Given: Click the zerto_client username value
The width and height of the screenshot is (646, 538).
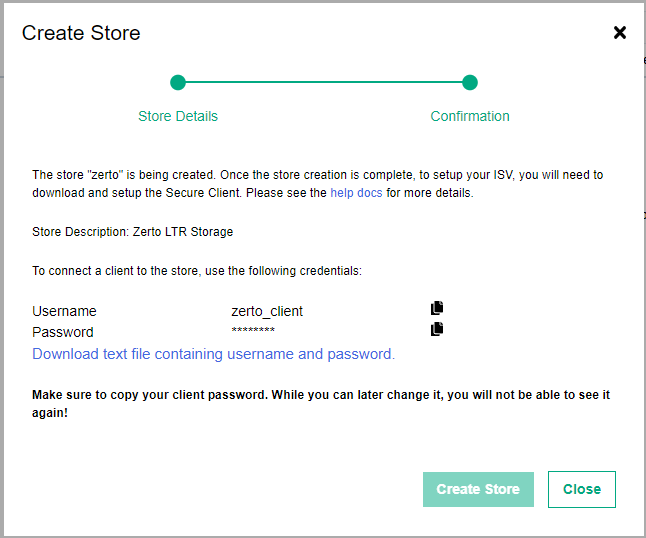Looking at the screenshot, I should coord(267,311).
